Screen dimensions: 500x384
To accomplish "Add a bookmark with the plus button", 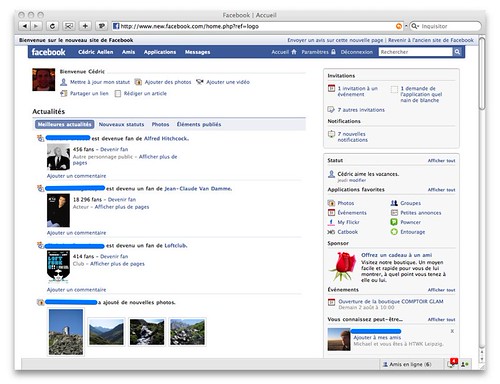I will [85, 26].
